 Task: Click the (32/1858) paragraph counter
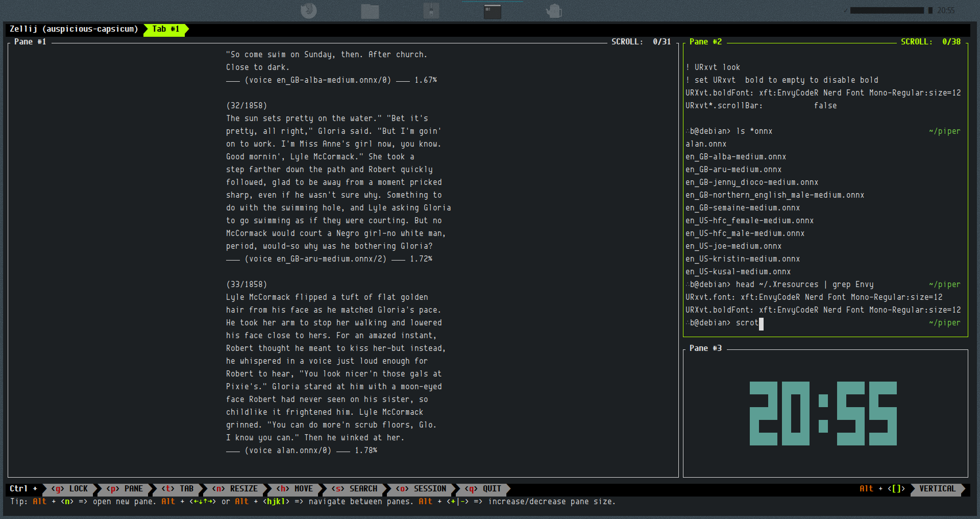coord(247,106)
